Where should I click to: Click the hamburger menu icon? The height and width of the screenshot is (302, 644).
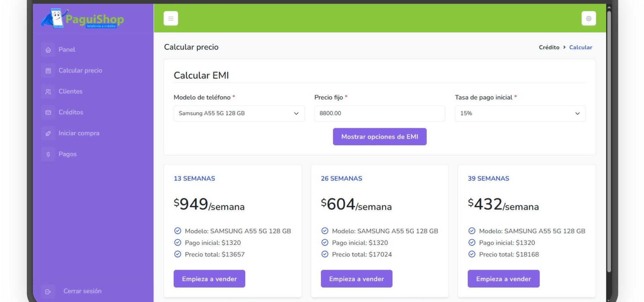click(x=171, y=18)
